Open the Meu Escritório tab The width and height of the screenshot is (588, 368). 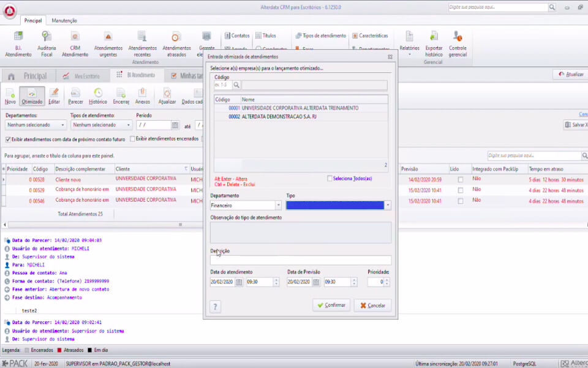tap(83, 76)
